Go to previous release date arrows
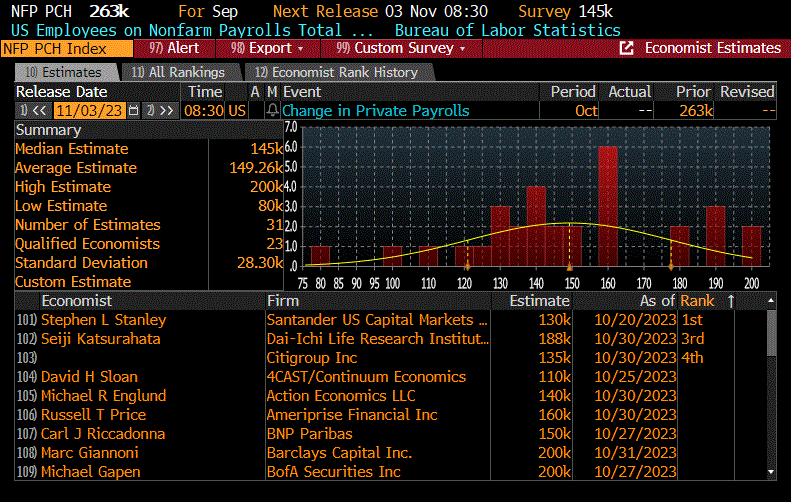Viewport: 791px width, 502px height. pyautogui.click(x=34, y=110)
